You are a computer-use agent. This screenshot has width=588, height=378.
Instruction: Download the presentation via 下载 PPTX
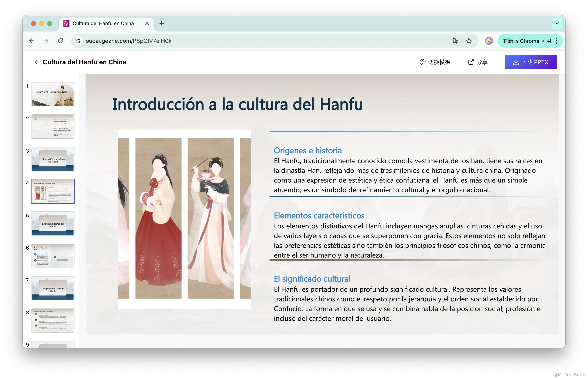click(x=531, y=62)
